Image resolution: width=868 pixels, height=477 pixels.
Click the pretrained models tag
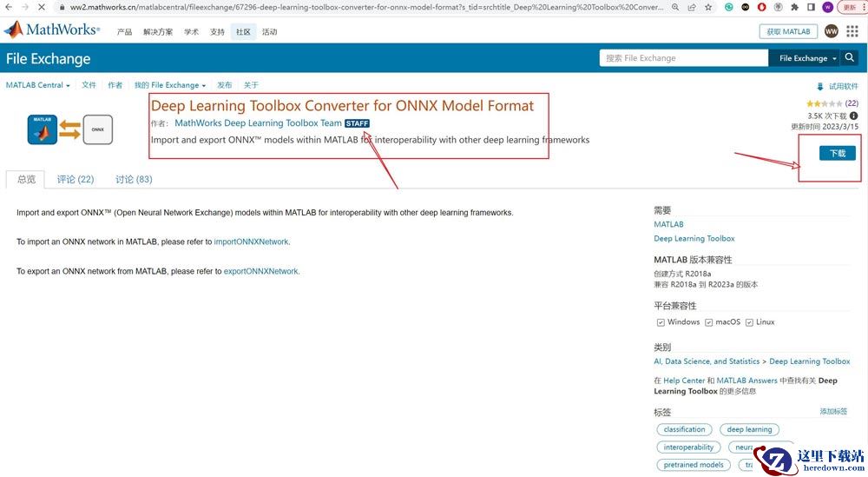point(693,465)
